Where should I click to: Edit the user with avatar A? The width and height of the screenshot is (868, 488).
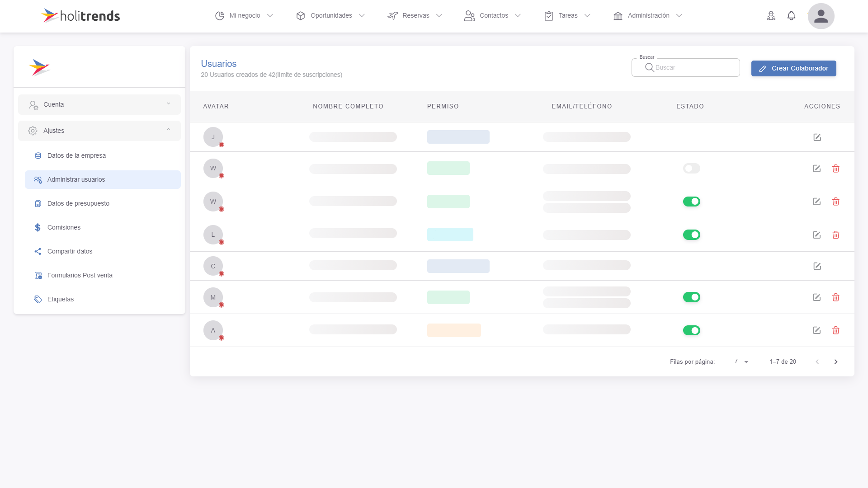tap(817, 330)
